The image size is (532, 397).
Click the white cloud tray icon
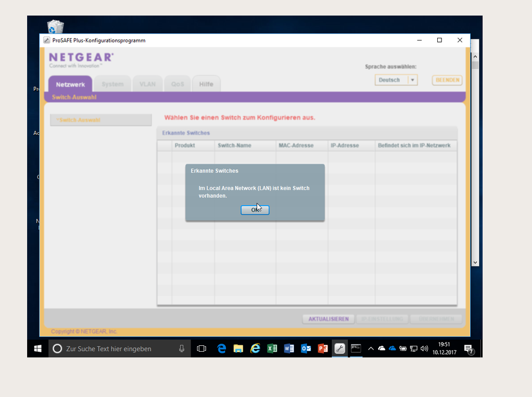click(x=382, y=349)
